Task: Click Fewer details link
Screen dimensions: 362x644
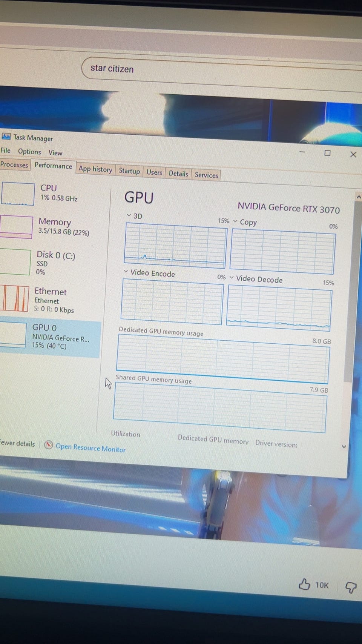Action: pos(17,443)
